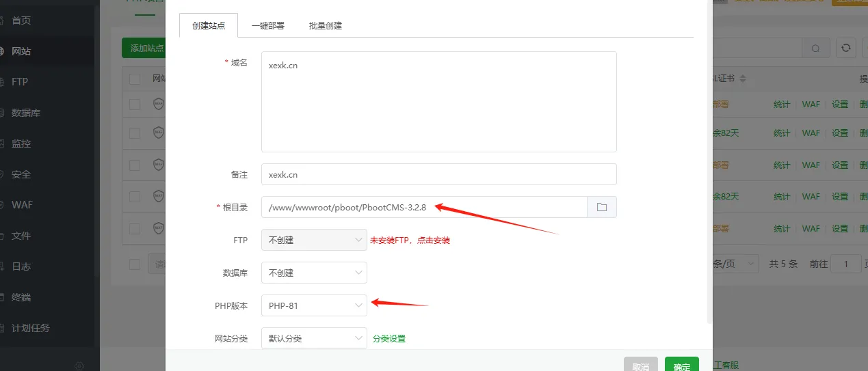Switch to the 创建站点 tab
868x371 pixels.
coord(208,25)
